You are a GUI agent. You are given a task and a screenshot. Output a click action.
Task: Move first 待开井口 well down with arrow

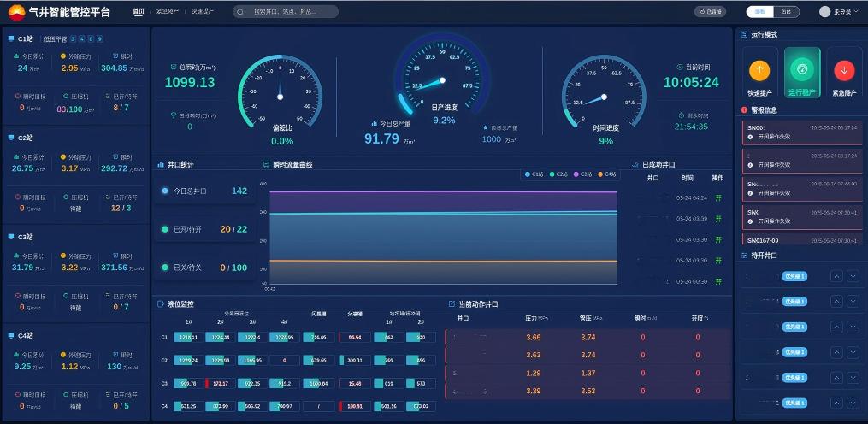[x=852, y=276]
